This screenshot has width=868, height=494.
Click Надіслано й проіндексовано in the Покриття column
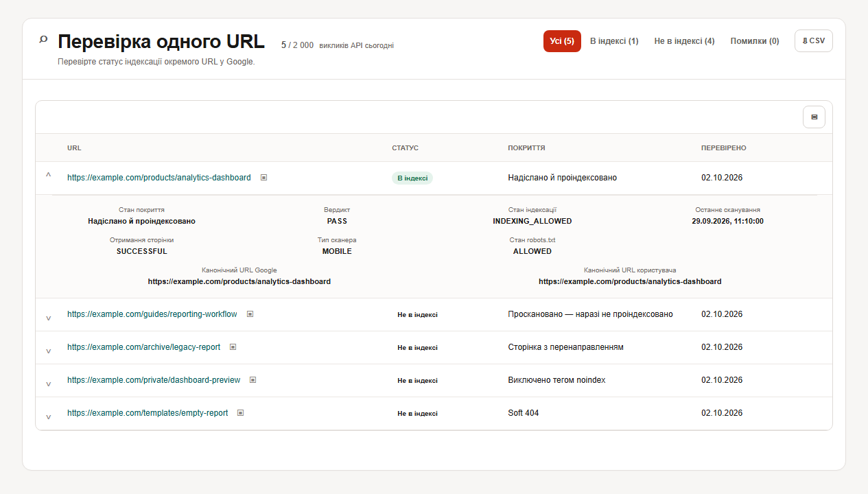562,178
